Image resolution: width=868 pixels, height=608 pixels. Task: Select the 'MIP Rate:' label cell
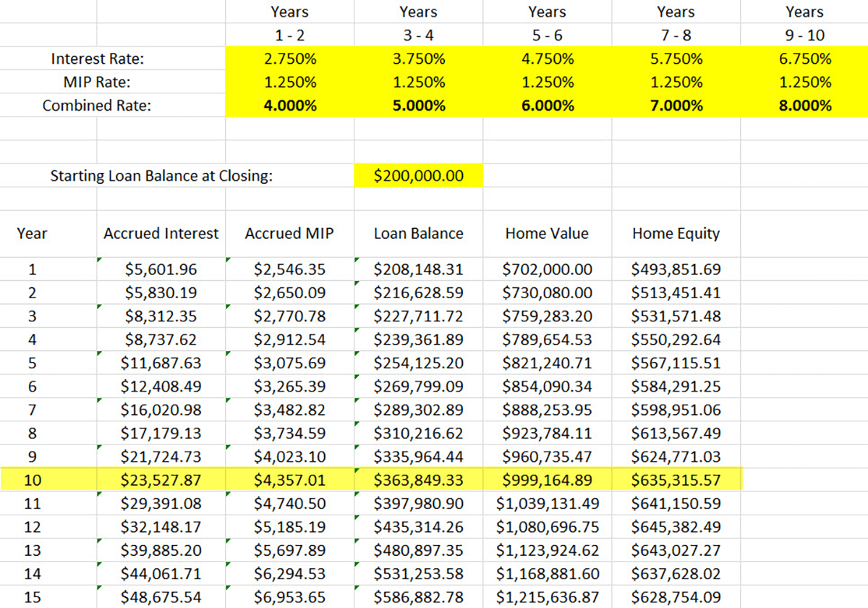(98, 83)
